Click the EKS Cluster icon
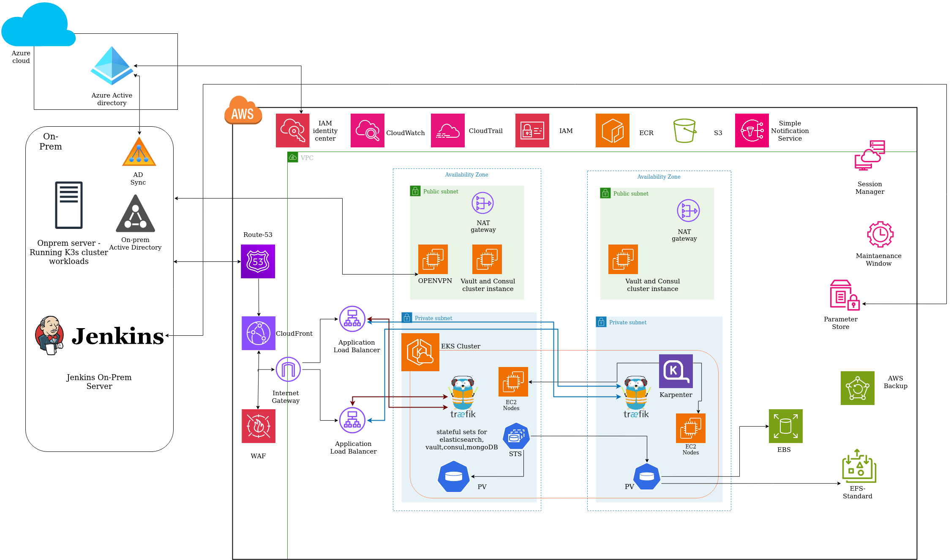 click(x=420, y=352)
